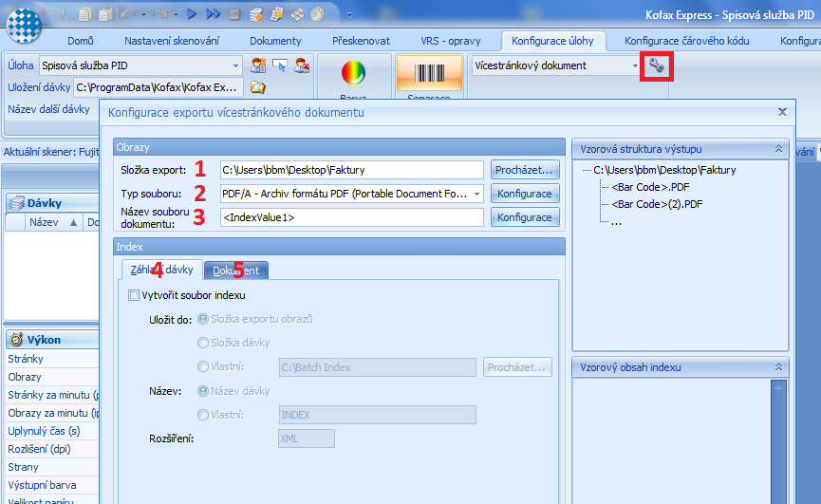
Task: Select Složka exportu obrazů radio button
Action: click(x=202, y=319)
